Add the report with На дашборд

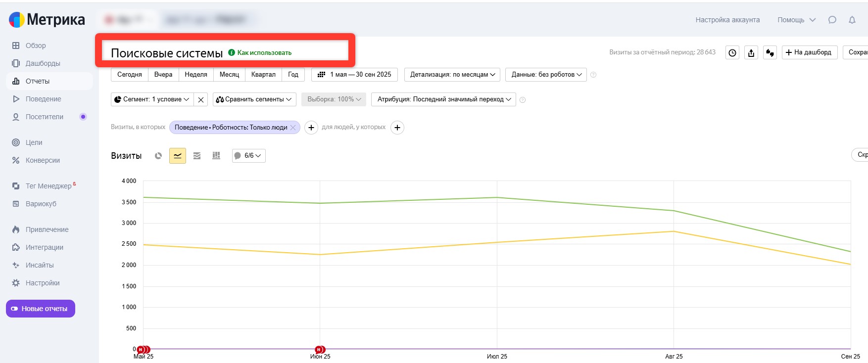click(810, 52)
